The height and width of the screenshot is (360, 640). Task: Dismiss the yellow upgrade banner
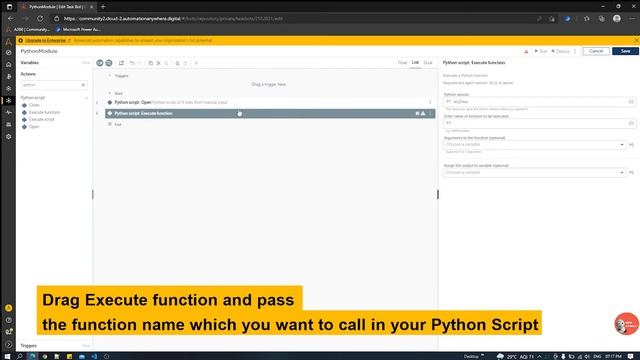click(636, 40)
